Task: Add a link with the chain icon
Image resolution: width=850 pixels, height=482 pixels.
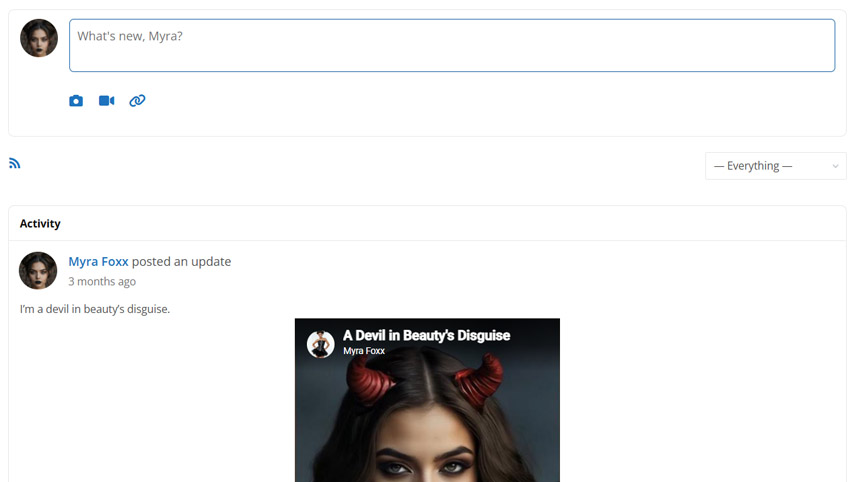Action: (x=137, y=101)
